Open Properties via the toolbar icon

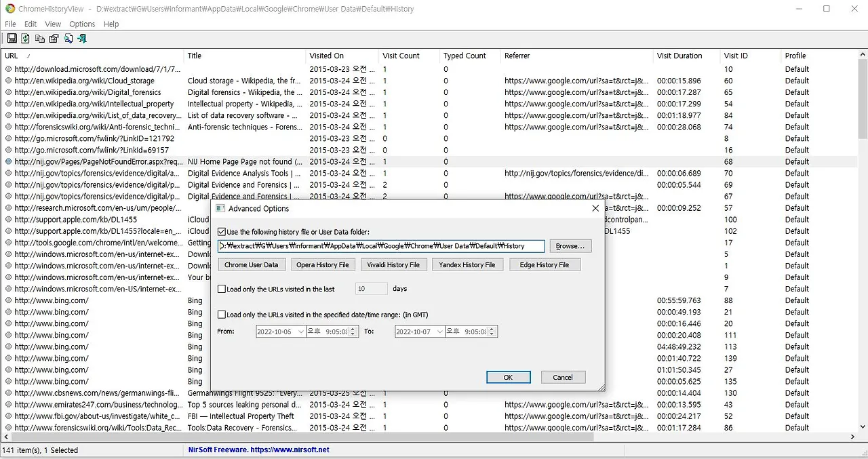click(54, 39)
